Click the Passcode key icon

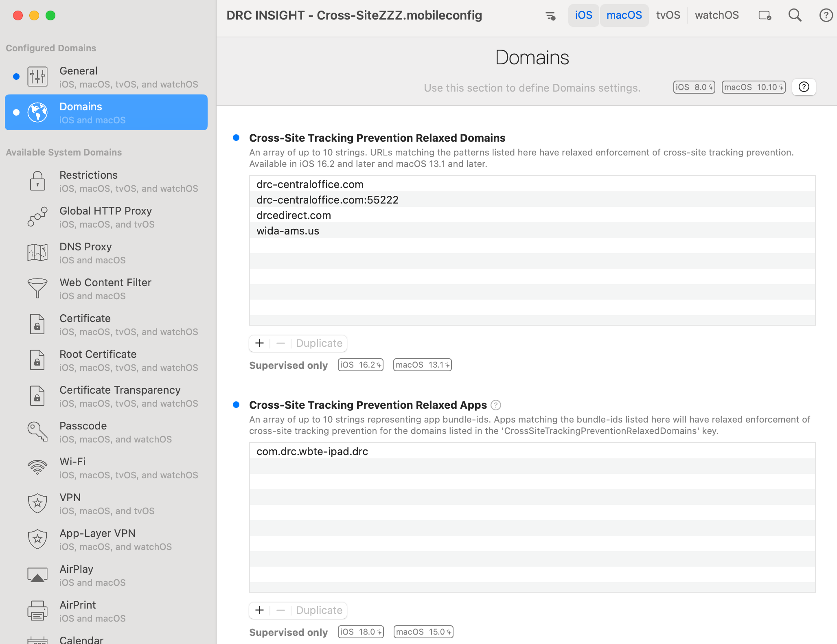(37, 432)
